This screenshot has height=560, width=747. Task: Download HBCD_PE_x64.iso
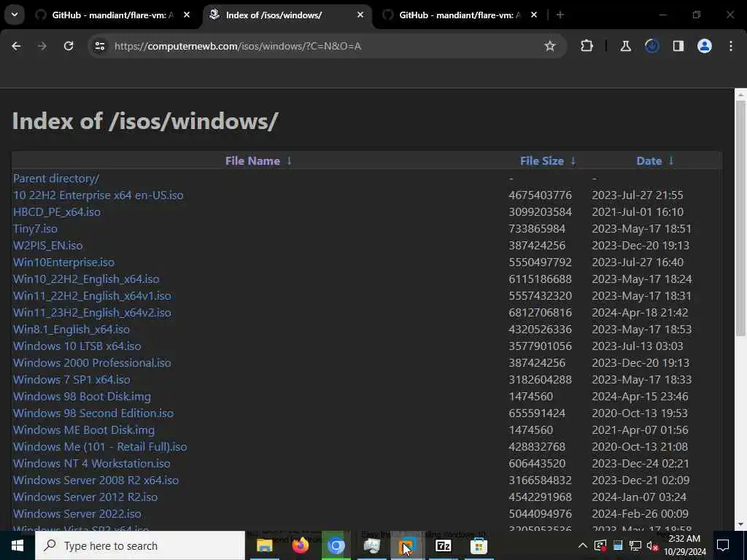[57, 212]
